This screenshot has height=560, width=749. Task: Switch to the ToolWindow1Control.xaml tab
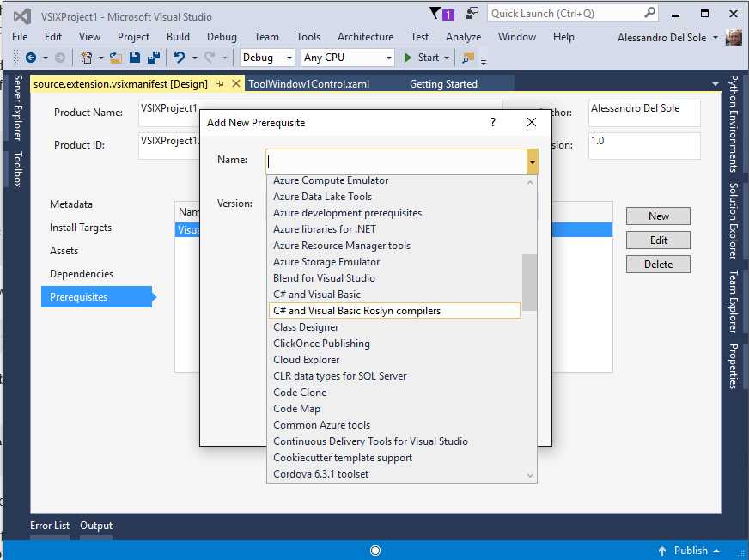[308, 84]
